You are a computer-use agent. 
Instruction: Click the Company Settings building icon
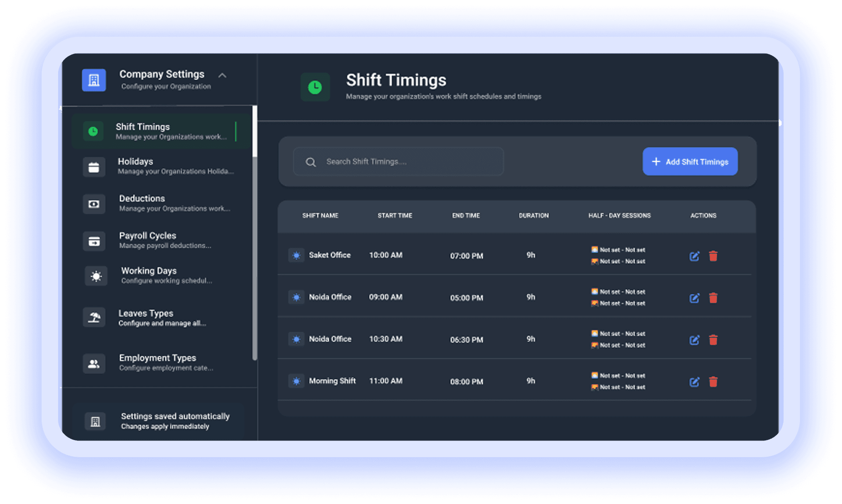pyautogui.click(x=93, y=80)
